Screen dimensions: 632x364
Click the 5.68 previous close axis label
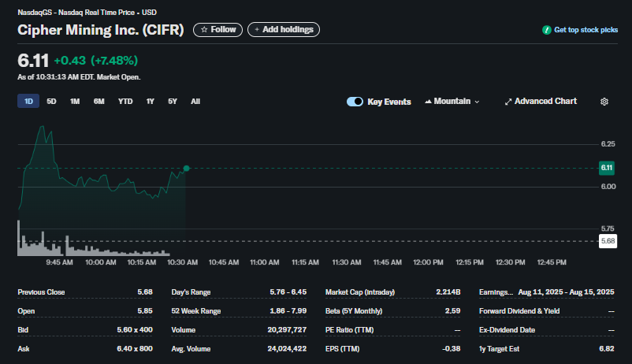point(608,241)
